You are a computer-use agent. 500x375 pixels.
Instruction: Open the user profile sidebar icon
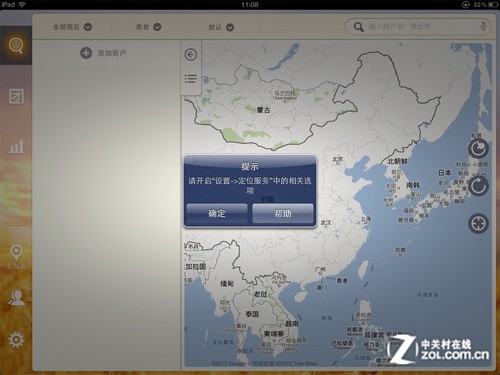pos(16,298)
